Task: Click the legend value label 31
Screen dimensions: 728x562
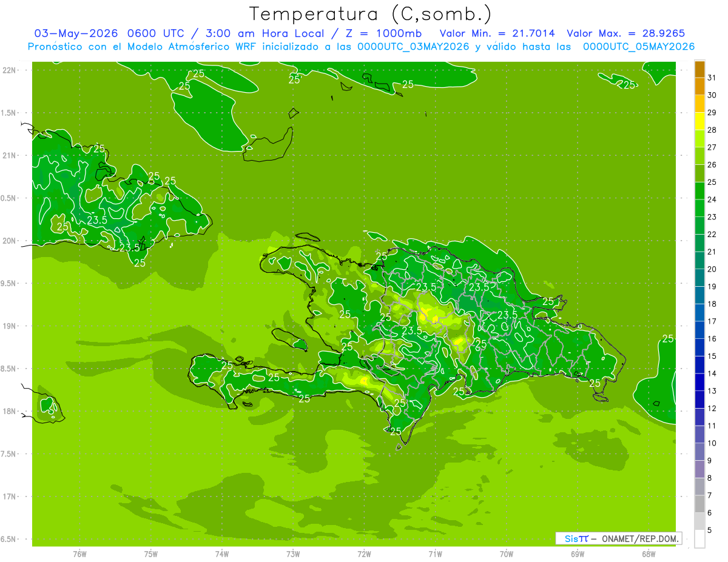Action: pyautogui.click(x=712, y=78)
